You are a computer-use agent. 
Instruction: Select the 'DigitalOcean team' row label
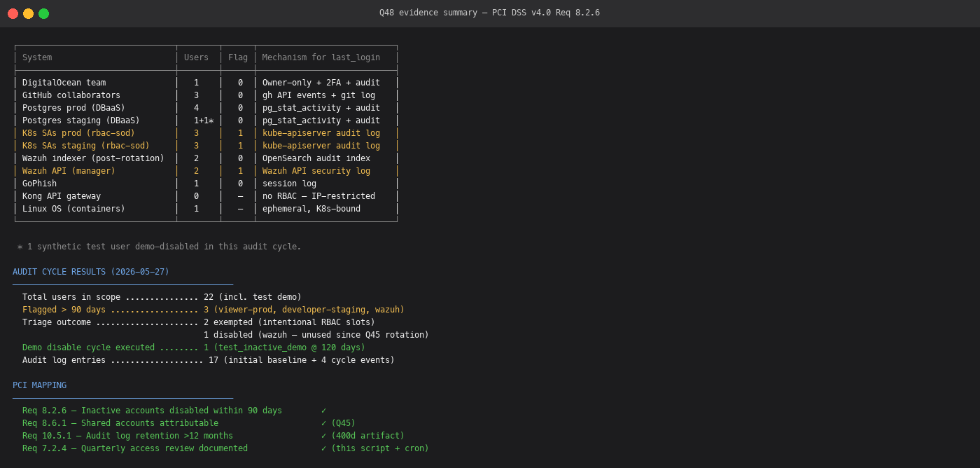click(64, 83)
